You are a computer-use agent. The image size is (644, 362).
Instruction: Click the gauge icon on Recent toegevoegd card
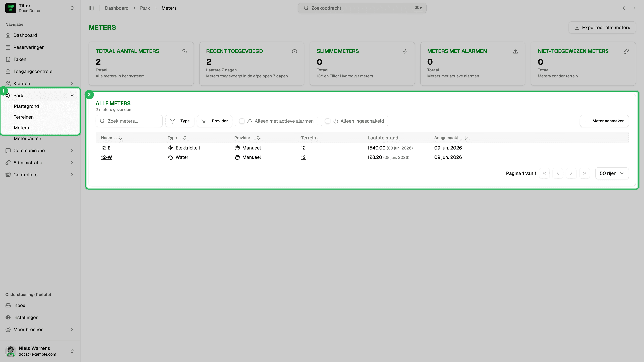pos(294,51)
